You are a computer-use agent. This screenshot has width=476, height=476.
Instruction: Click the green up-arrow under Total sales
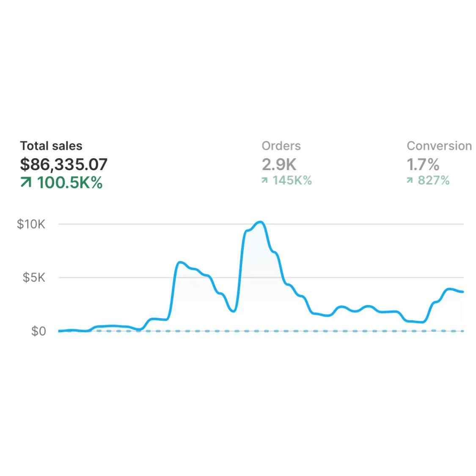pyautogui.click(x=26, y=182)
